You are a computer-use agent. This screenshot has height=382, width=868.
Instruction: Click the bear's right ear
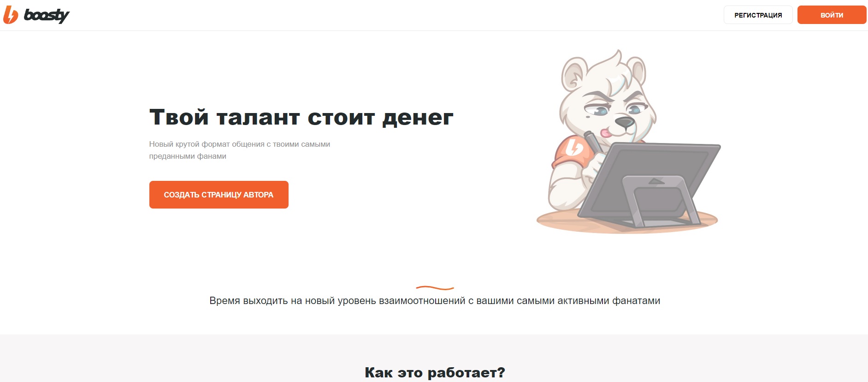(x=638, y=69)
